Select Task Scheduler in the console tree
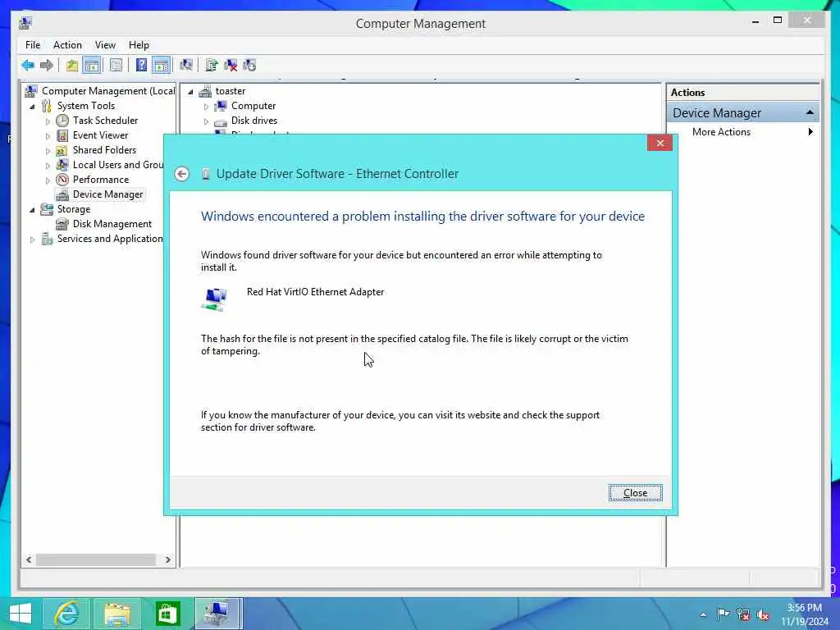840x630 pixels. (105, 121)
